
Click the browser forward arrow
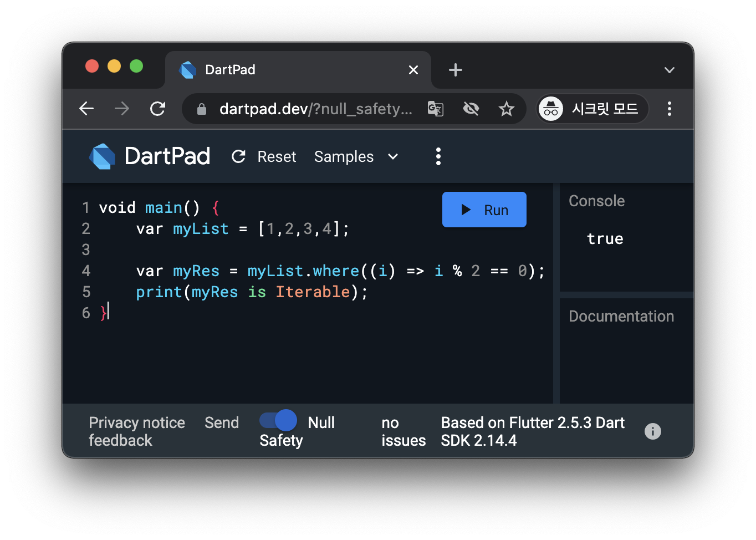pyautogui.click(x=122, y=109)
